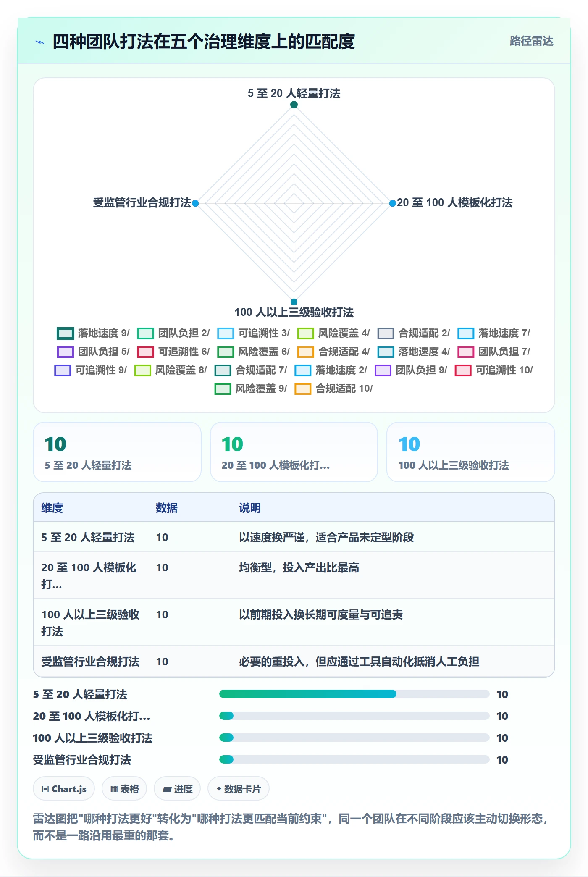Viewport: 588px width, 877px height.
Task: Toggle the 风险覆盖 4/ legend entry
Action: tap(333, 333)
